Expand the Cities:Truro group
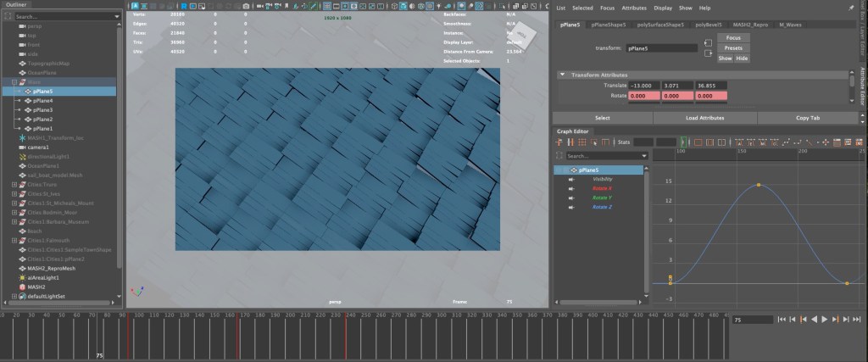Screen dimensions: 868x362 click(x=14, y=184)
